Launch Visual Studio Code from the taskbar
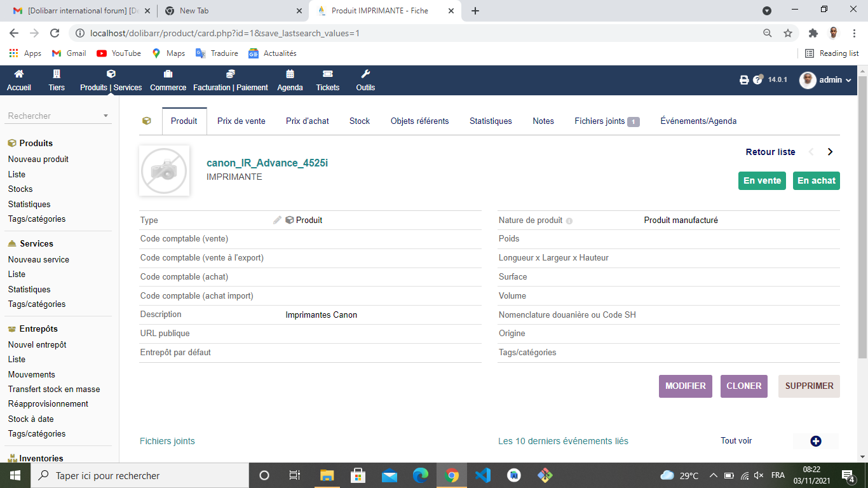 (x=483, y=475)
